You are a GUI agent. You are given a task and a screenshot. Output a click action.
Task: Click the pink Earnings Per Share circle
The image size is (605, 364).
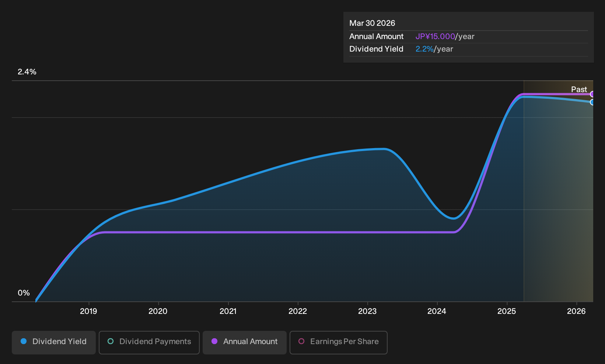[x=301, y=341]
